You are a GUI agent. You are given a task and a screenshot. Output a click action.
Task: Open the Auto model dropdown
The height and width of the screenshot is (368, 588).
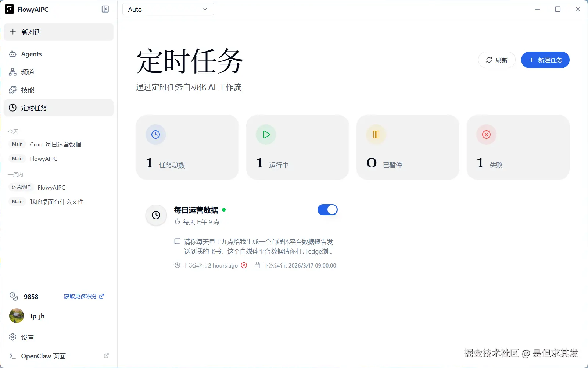coord(168,9)
